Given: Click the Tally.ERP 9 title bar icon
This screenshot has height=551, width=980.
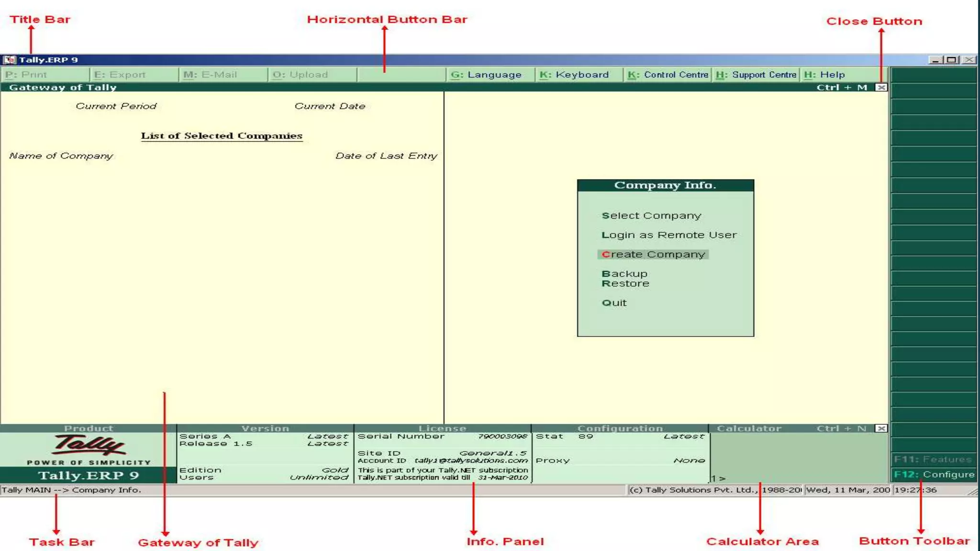Looking at the screenshot, I should tap(9, 60).
